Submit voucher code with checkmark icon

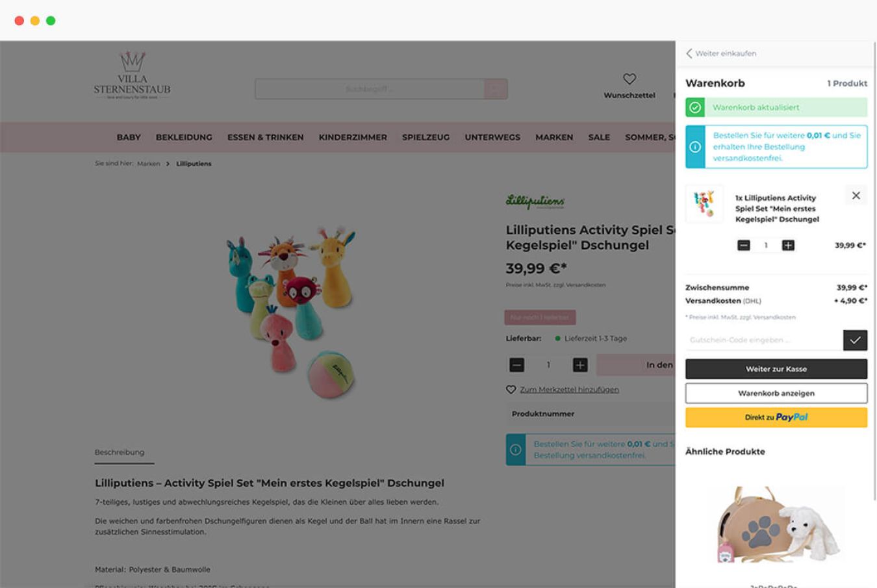tap(855, 340)
